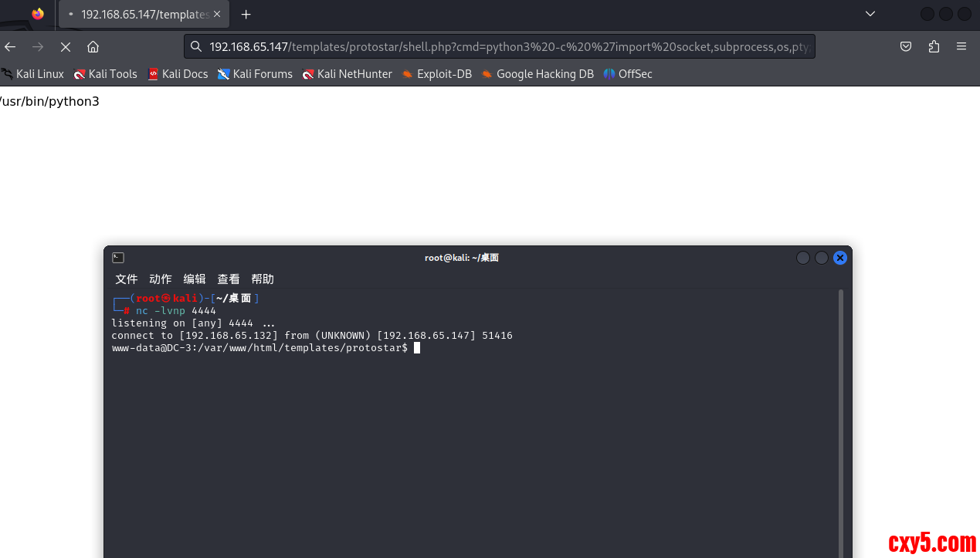This screenshot has width=980, height=558.
Task: Click the terminal title root@kali: ~/桌面
Action: (x=462, y=258)
